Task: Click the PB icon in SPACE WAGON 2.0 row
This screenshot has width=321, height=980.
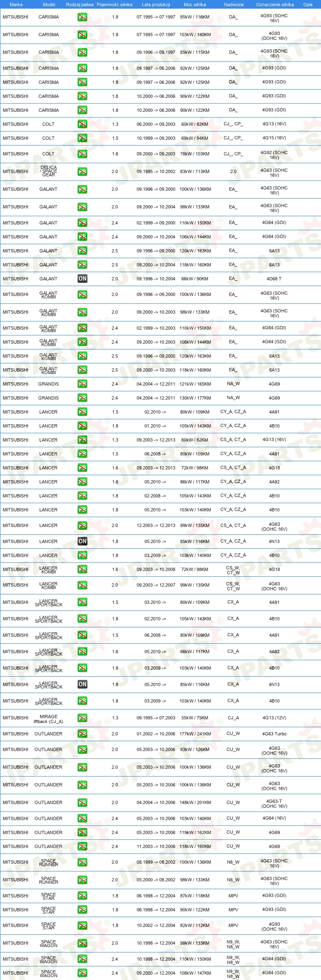Action: (x=82, y=943)
